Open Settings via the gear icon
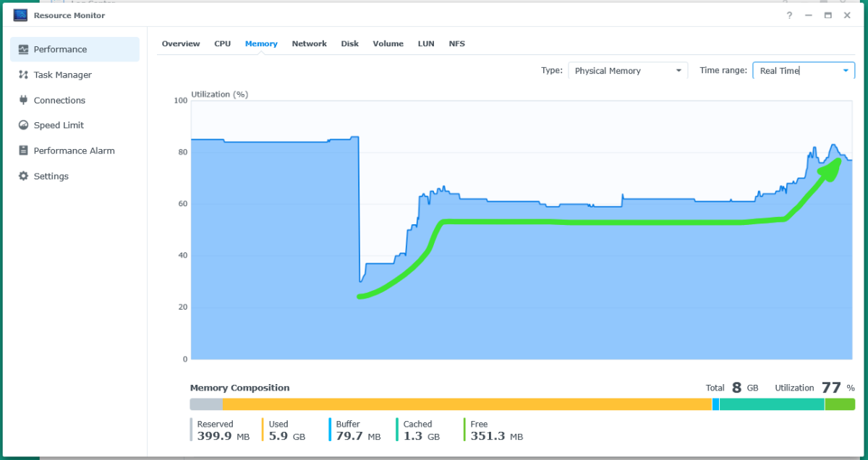Screen dimensions: 868x460 point(23,176)
